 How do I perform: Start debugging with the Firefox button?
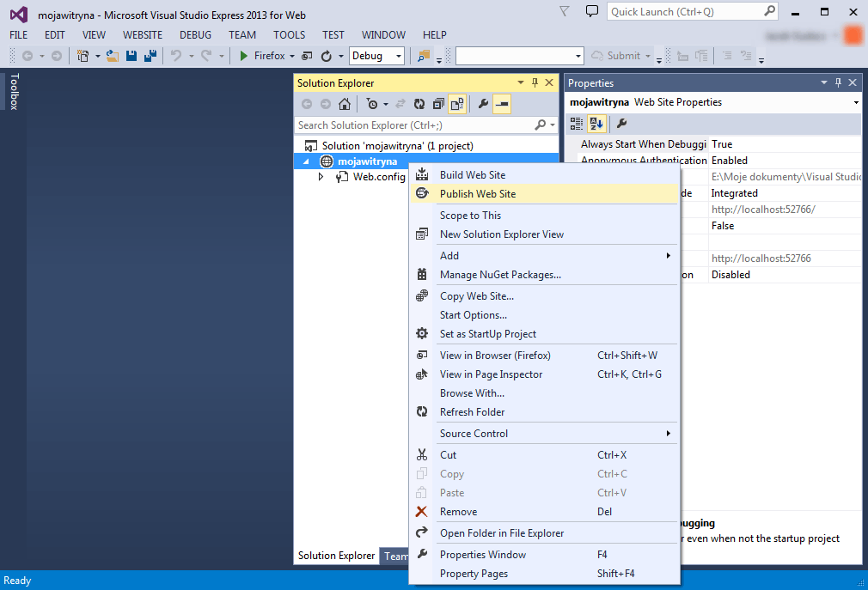pyautogui.click(x=262, y=56)
